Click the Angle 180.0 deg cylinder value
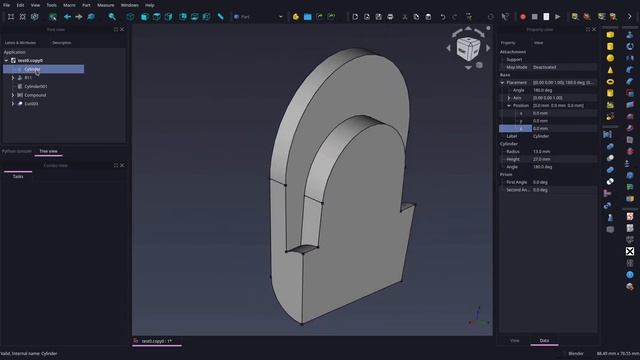Screen dimensions: 640x360 tap(564, 167)
